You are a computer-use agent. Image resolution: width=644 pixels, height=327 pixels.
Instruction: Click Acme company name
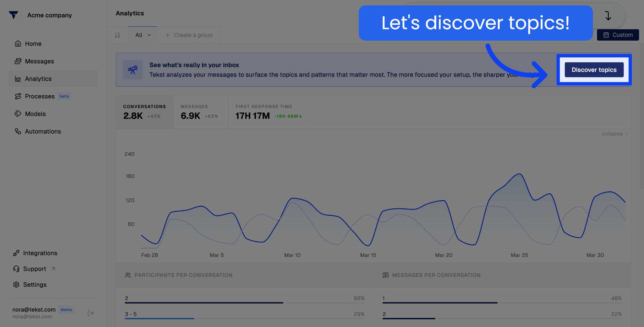[50, 15]
